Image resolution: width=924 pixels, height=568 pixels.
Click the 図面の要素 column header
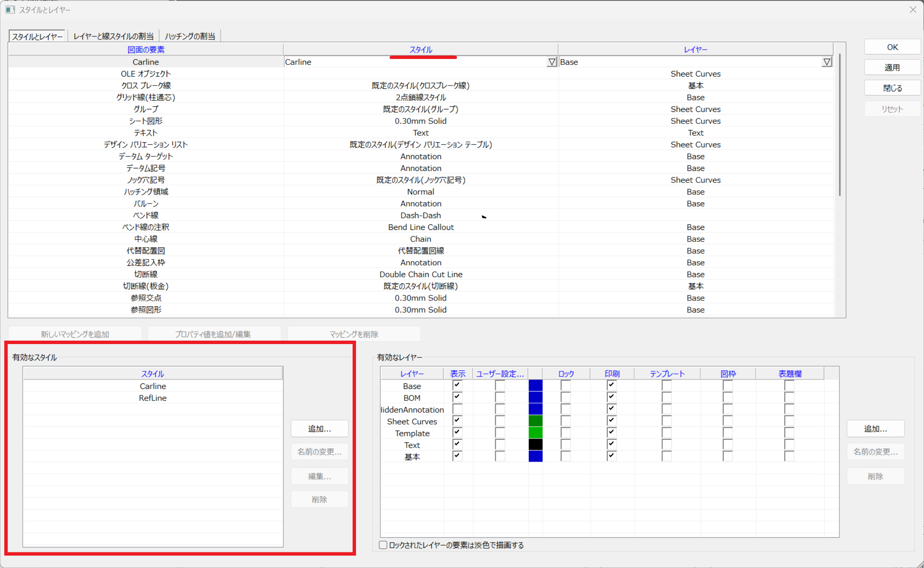click(146, 50)
